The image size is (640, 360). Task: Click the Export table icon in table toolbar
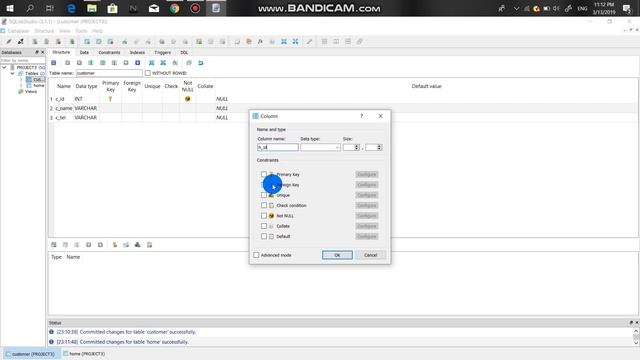click(x=163, y=63)
